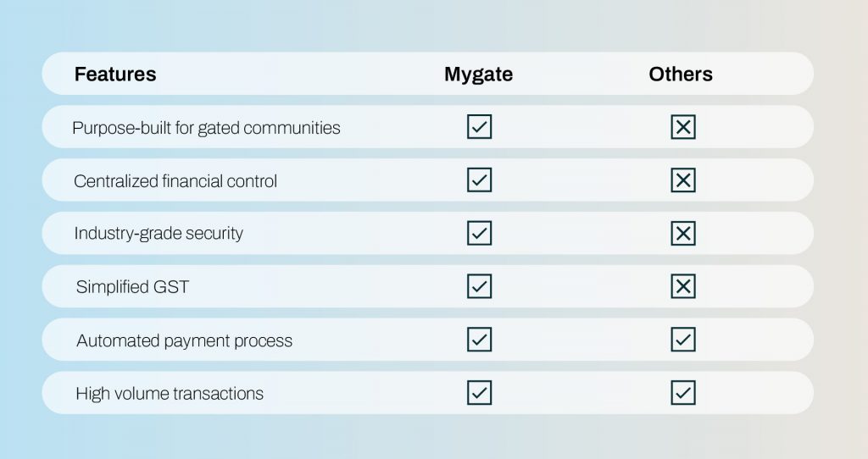Click Mygate checkmark for High volume transactions
Screen dimensions: 868x459
pyautogui.click(x=480, y=392)
